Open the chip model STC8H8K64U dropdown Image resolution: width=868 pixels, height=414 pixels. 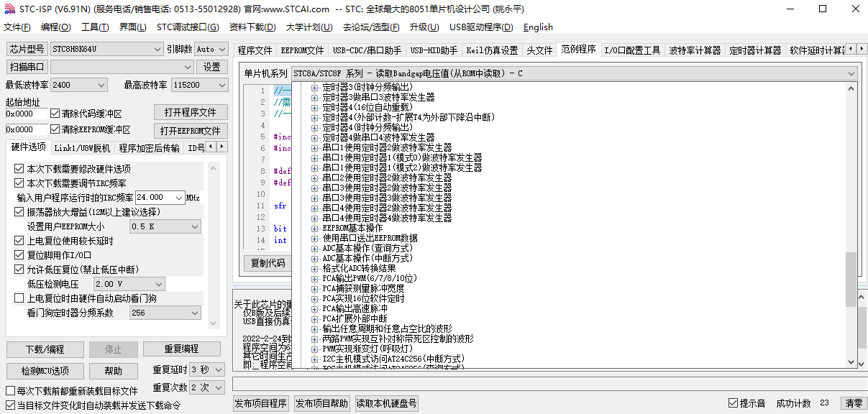106,49
